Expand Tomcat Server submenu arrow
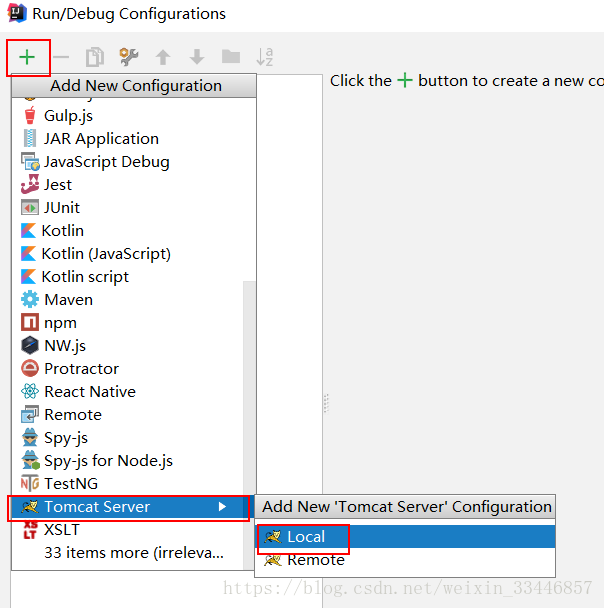This screenshot has width=604, height=608. pos(222,506)
